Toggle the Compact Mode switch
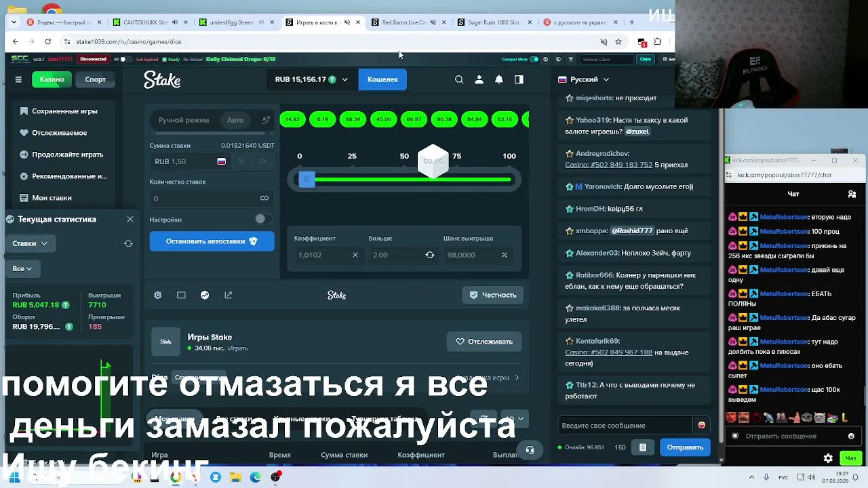 [534, 59]
